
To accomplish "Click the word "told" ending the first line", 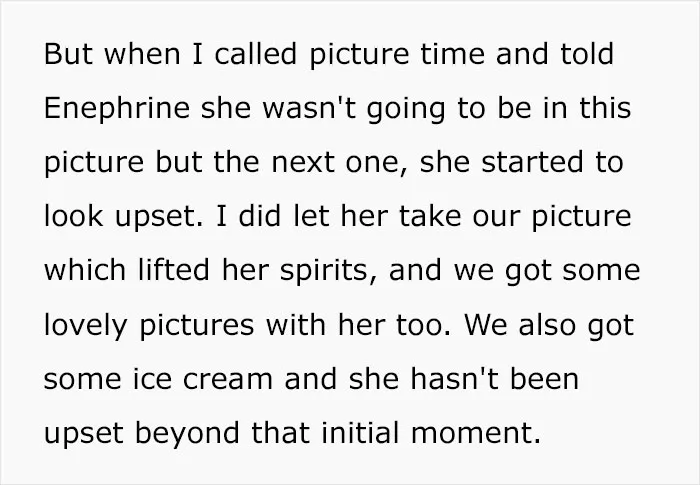I will coord(587,54).
